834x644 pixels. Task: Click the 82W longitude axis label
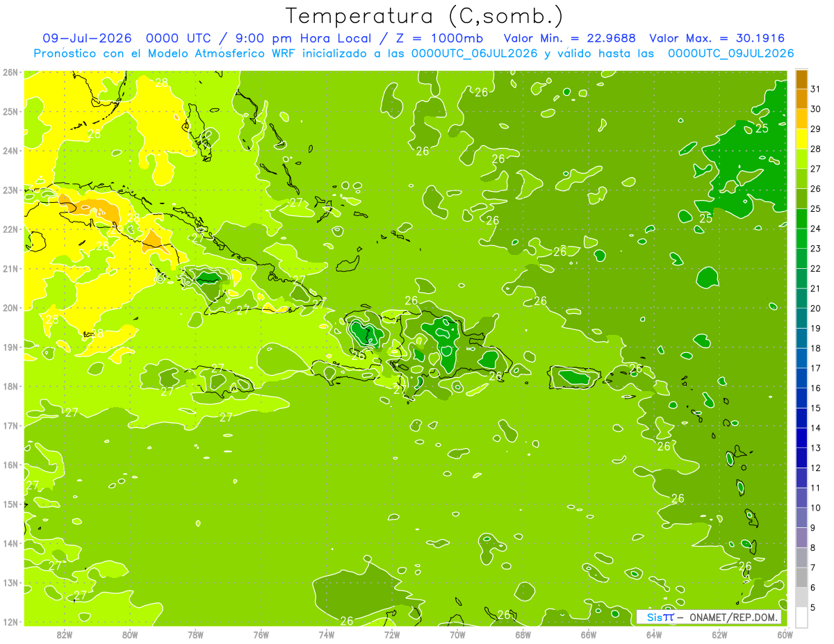[x=65, y=634]
